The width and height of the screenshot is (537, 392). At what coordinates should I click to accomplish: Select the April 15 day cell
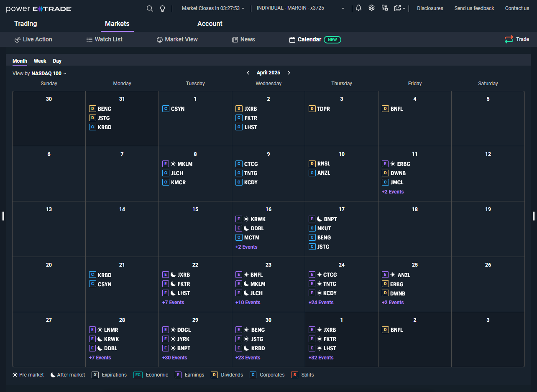point(195,229)
